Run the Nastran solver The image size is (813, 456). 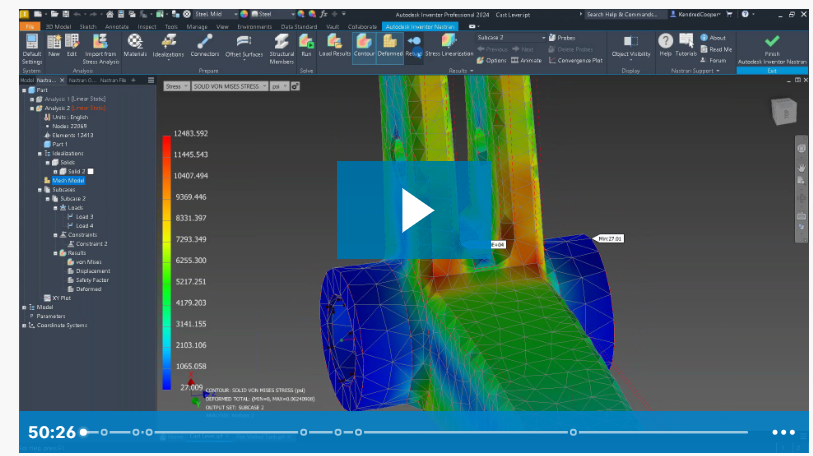pos(306,46)
